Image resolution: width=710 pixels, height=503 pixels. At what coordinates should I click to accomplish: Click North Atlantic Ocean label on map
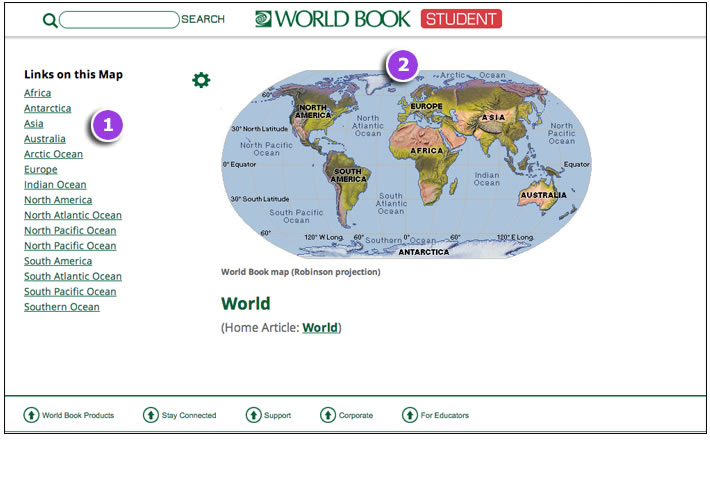point(368,126)
